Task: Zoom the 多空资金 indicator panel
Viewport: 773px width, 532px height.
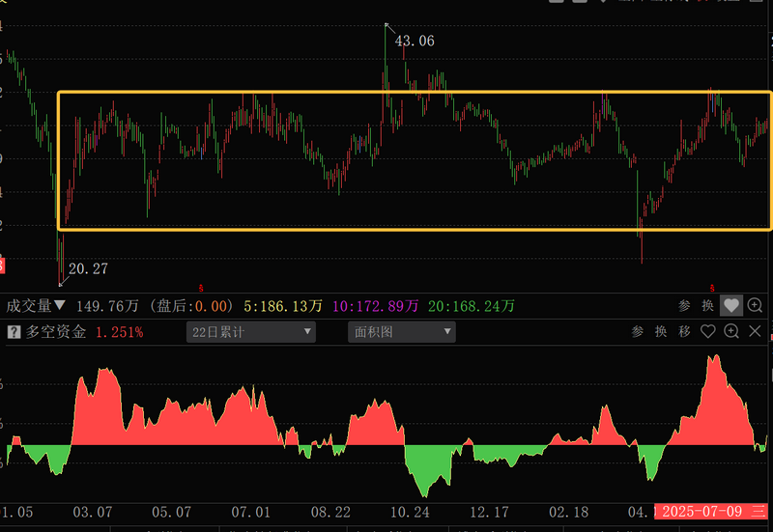Action: click(731, 332)
